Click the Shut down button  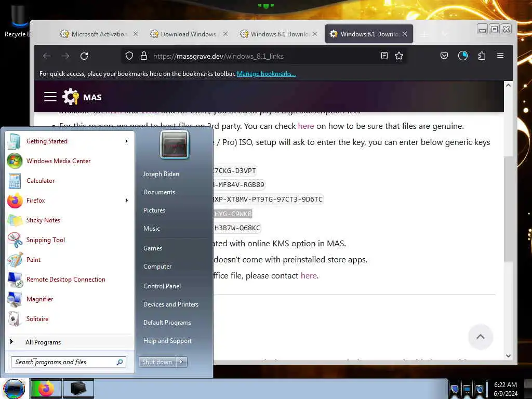157,362
